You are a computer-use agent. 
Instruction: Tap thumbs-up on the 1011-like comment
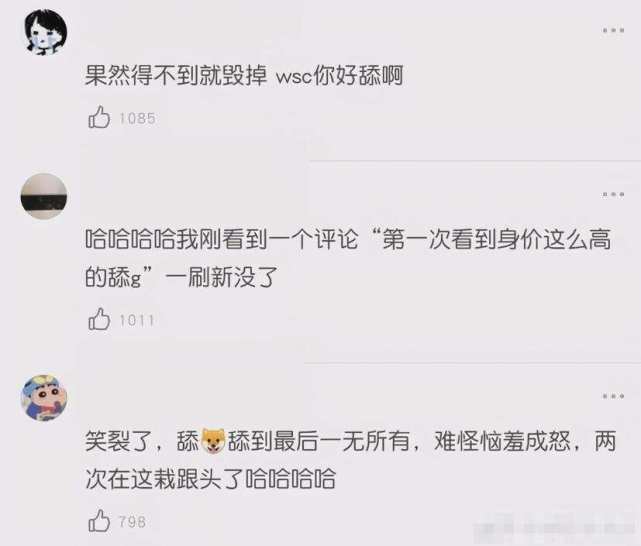point(99,319)
